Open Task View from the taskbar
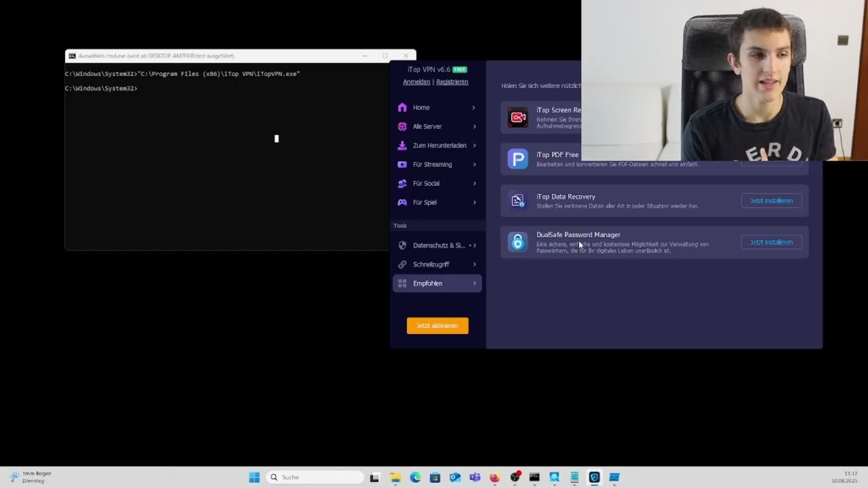Viewport: 868px width, 488px height. [374, 477]
